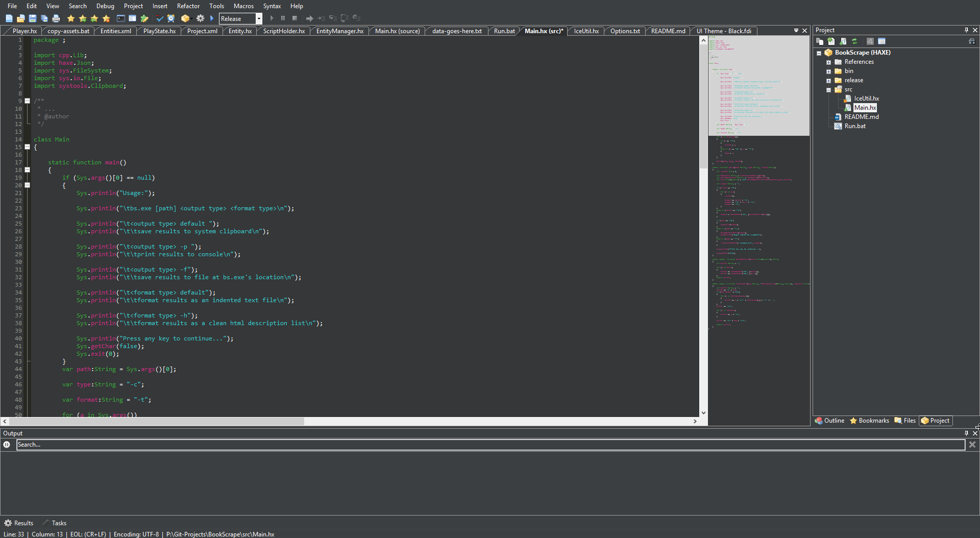Open the Macros menu

(243, 6)
